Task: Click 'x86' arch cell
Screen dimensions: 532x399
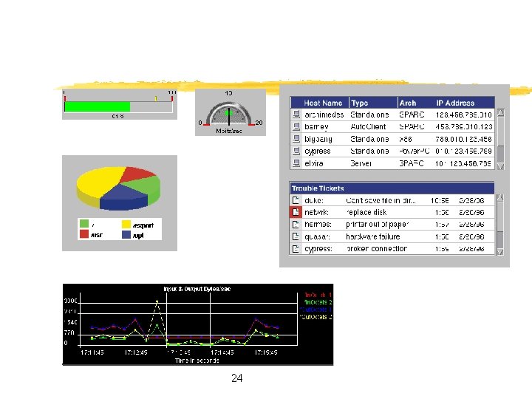Action: click(x=406, y=139)
